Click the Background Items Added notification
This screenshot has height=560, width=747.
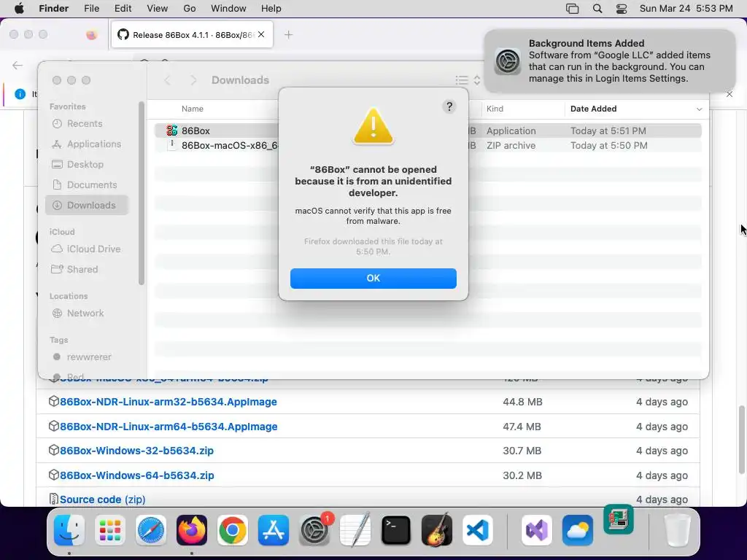point(609,61)
